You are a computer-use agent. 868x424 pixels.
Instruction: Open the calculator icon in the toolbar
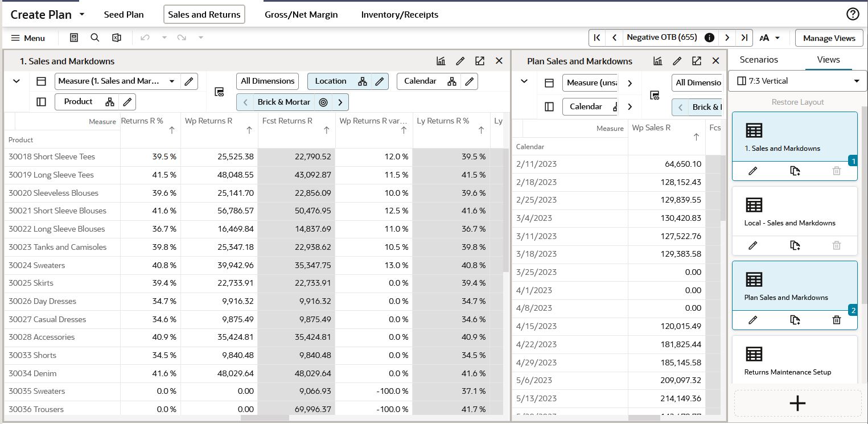point(74,38)
